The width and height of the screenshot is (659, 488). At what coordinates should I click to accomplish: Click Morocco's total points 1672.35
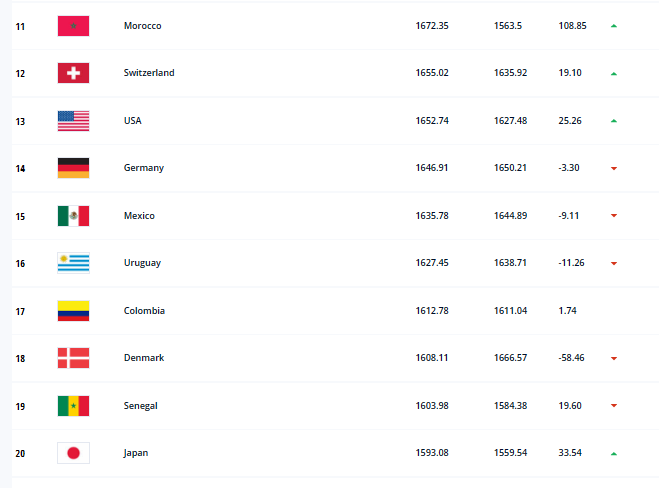[432, 25]
